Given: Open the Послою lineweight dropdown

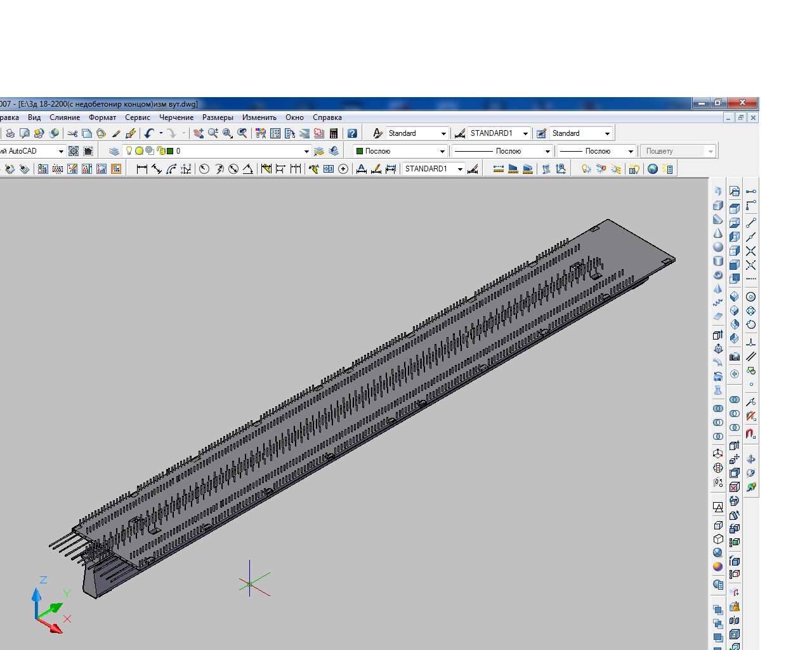Looking at the screenshot, I should (631, 151).
